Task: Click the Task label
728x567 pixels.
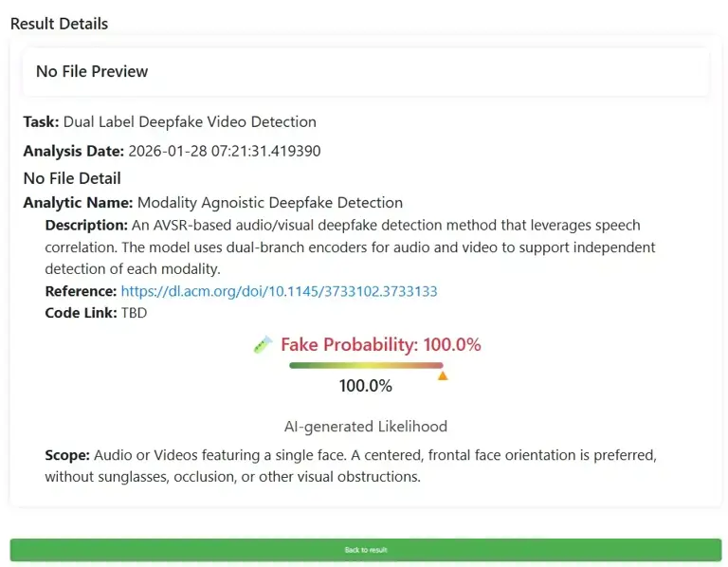Action: [41, 122]
